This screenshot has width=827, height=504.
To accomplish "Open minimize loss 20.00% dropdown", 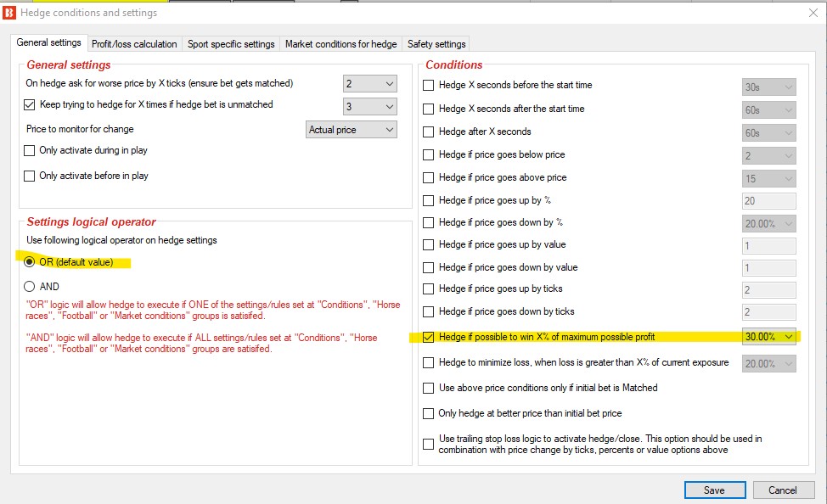I will click(769, 364).
